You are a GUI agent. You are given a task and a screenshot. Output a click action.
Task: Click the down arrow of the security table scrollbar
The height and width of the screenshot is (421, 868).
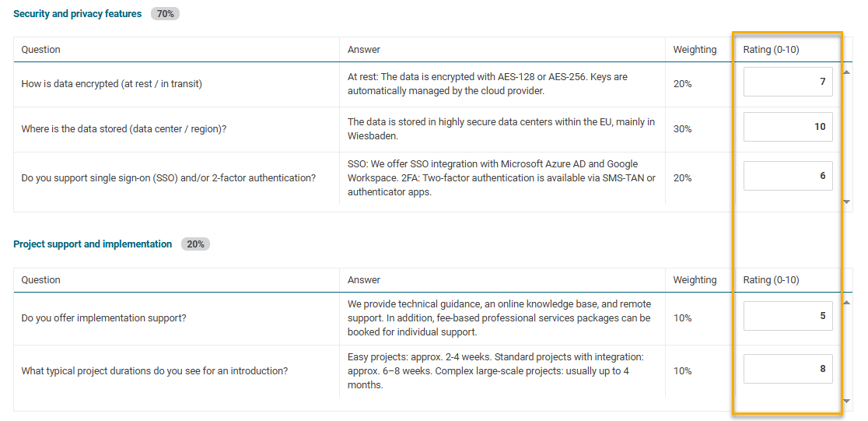pyautogui.click(x=847, y=202)
